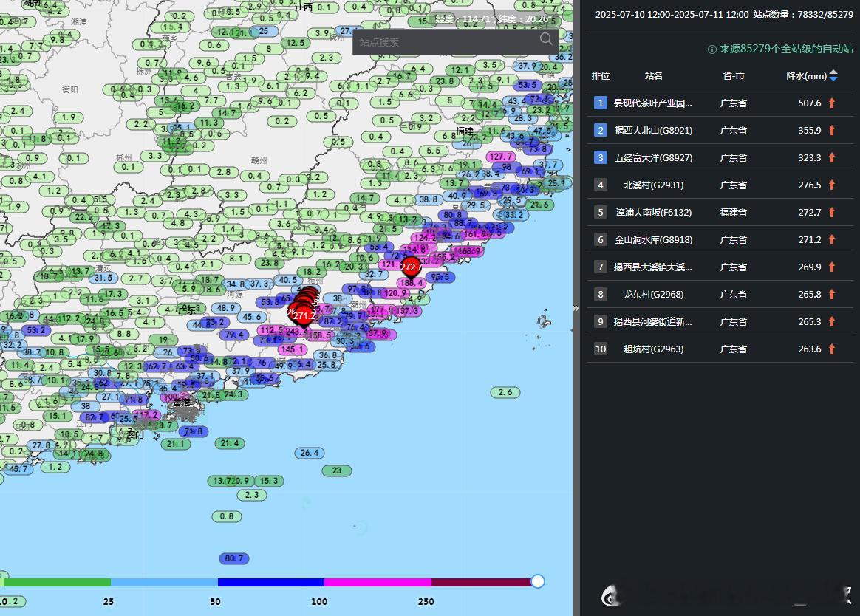Screen dimensions: 860x616
Task: Click the green segment of the rainfall legend
Action: coord(57,582)
